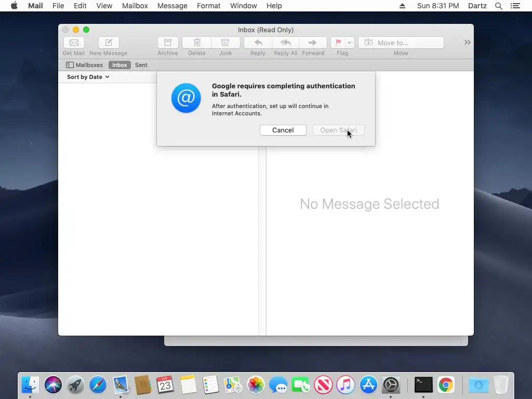Select the Inbox favorites tab
This screenshot has width=532, height=399.
coord(119,65)
